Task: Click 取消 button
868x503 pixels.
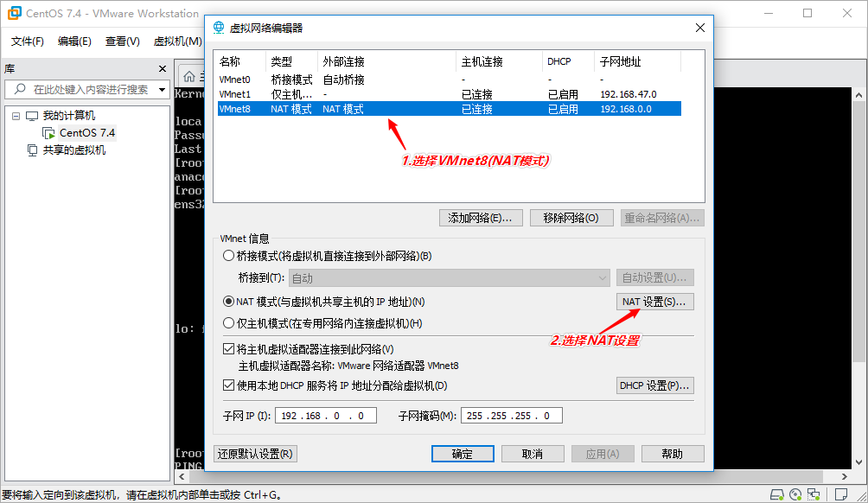Action: click(533, 454)
